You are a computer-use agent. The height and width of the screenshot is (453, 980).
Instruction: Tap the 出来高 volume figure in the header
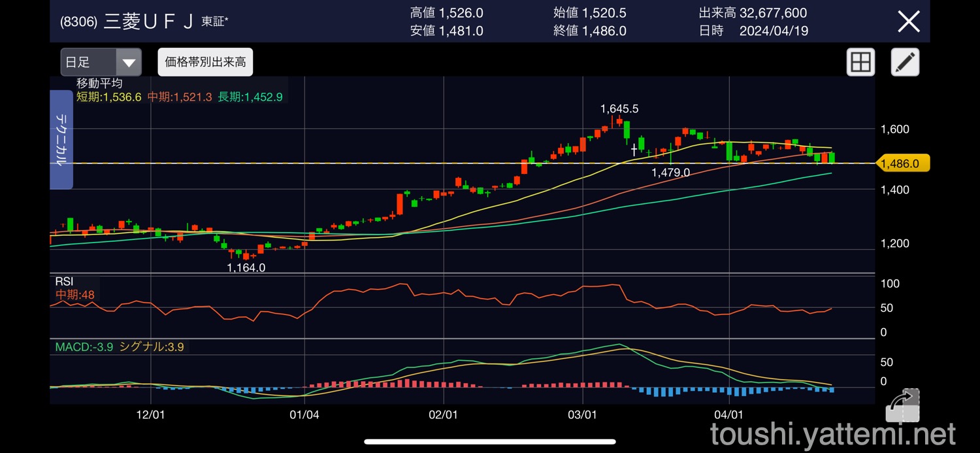click(753, 13)
